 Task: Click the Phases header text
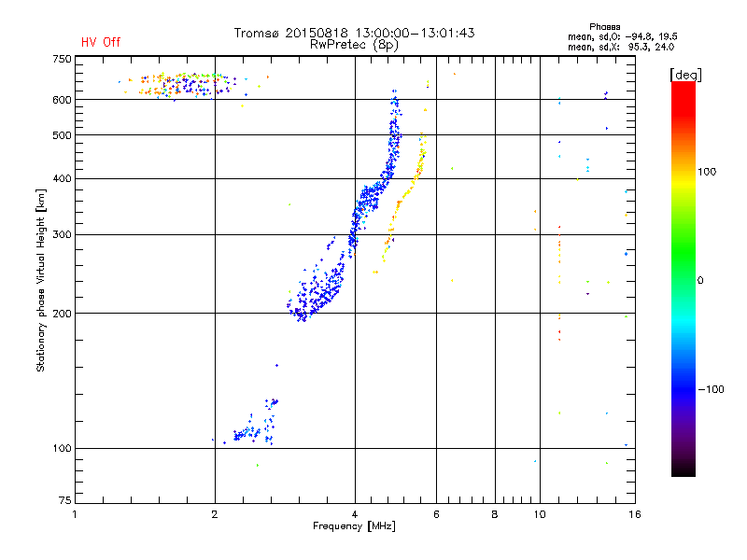click(604, 27)
